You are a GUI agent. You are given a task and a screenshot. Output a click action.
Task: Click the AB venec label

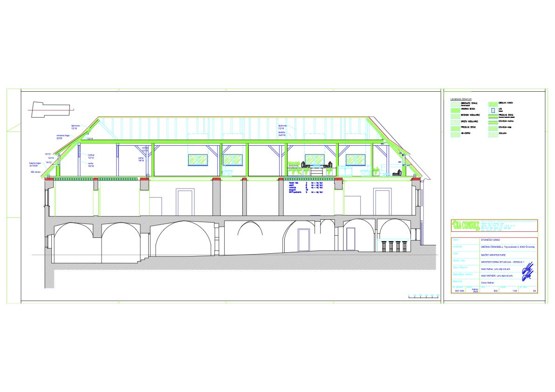click(35, 171)
